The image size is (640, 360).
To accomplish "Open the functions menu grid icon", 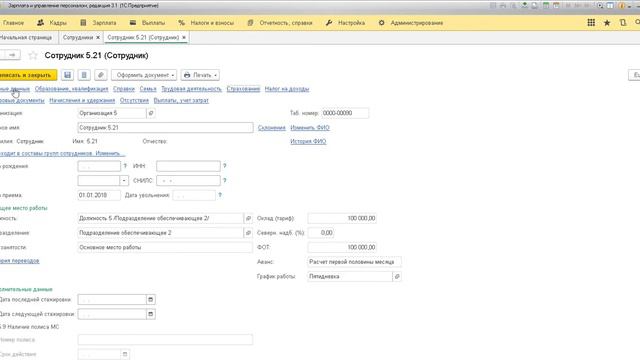I will (x=591, y=23).
